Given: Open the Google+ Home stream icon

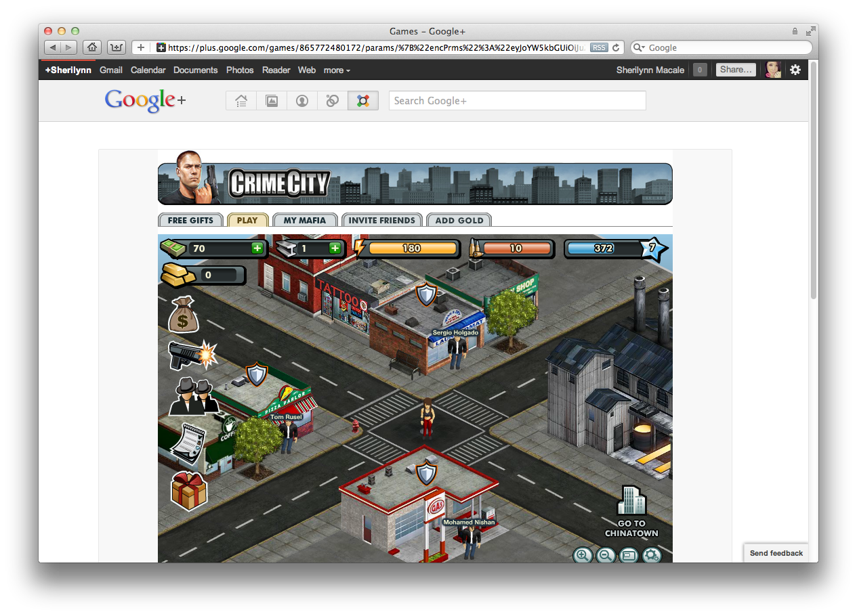Looking at the screenshot, I should coord(241,101).
